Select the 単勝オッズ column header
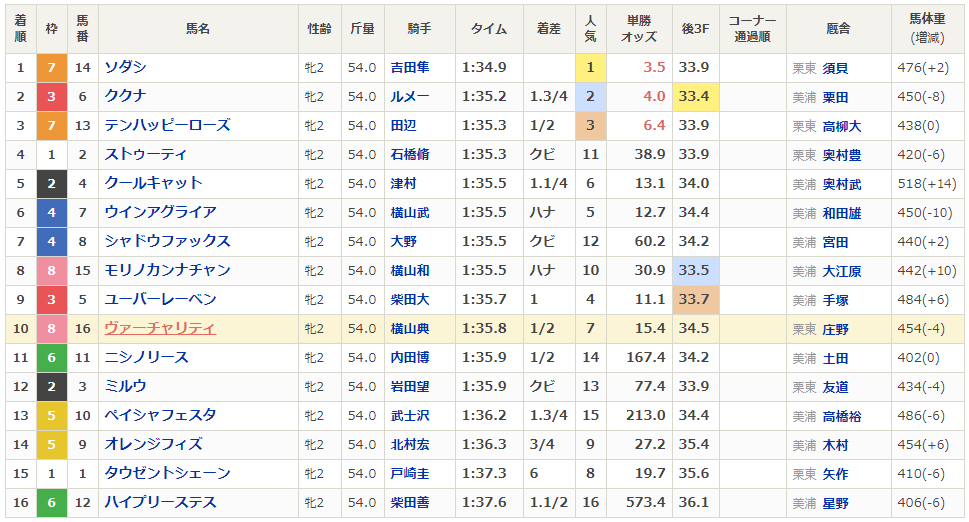Image resolution: width=969 pixels, height=522 pixels. point(639,28)
